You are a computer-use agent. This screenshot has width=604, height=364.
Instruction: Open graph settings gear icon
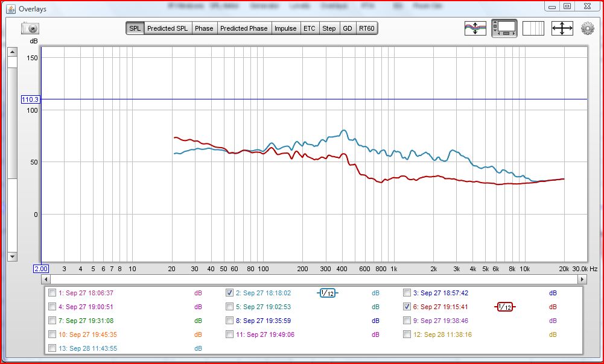tap(588, 28)
